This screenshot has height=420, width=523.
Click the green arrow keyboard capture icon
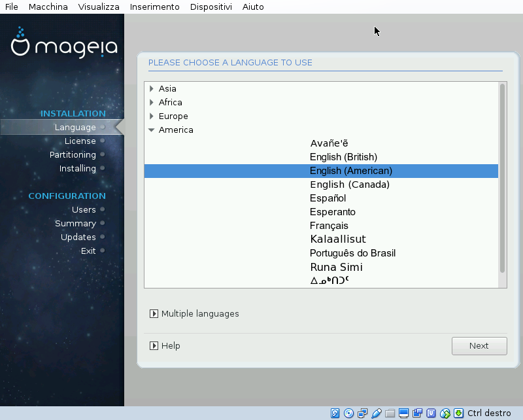(x=459, y=413)
